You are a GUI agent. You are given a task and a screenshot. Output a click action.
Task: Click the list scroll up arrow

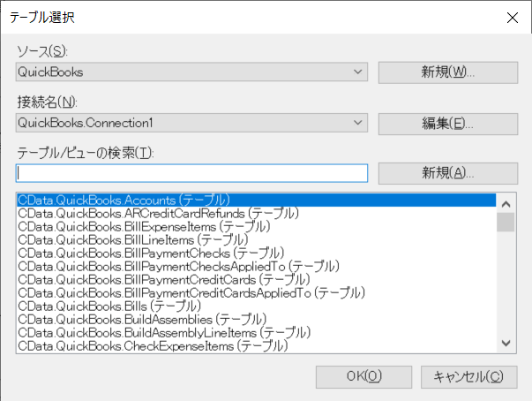point(506,204)
